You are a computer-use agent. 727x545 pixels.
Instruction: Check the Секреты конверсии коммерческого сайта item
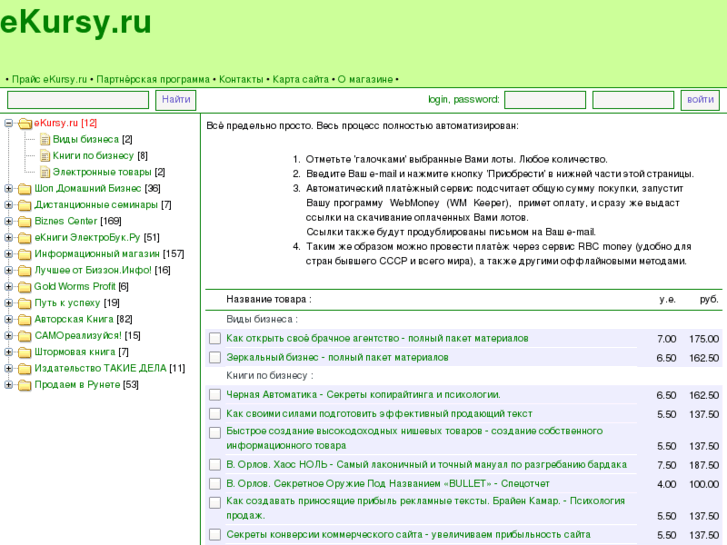215,535
